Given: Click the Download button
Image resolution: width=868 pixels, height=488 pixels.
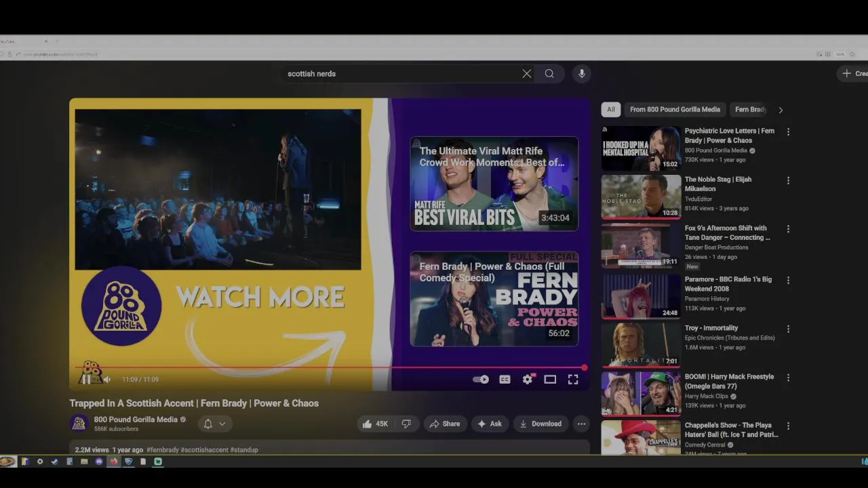Looking at the screenshot, I should click(540, 424).
